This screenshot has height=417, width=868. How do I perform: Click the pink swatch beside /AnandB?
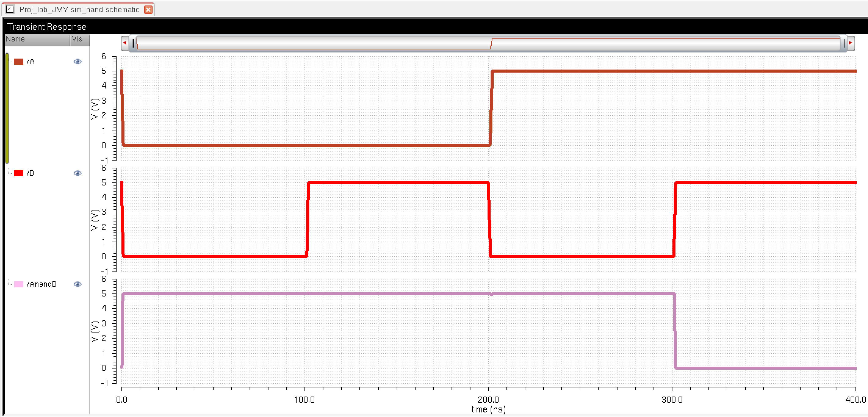click(x=19, y=284)
